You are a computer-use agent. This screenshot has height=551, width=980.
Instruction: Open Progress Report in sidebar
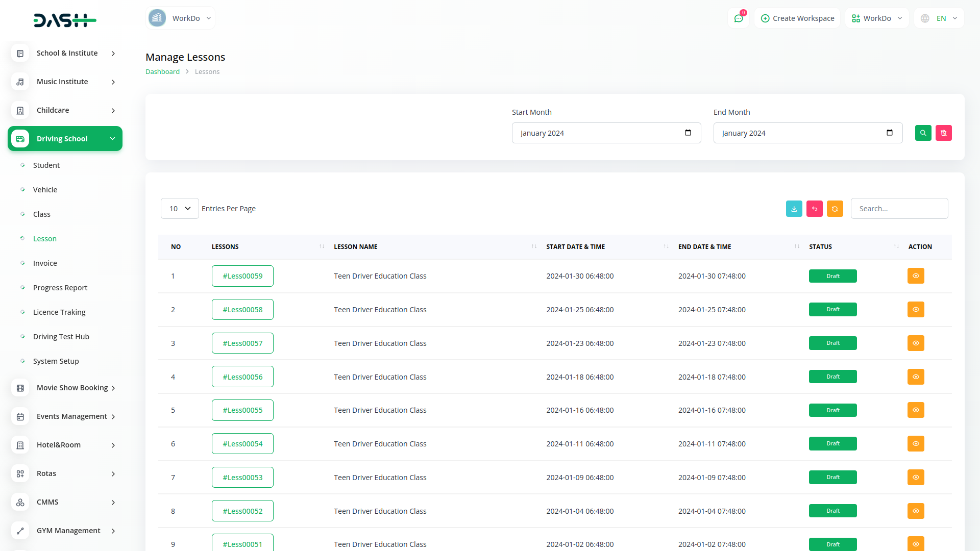(x=60, y=288)
